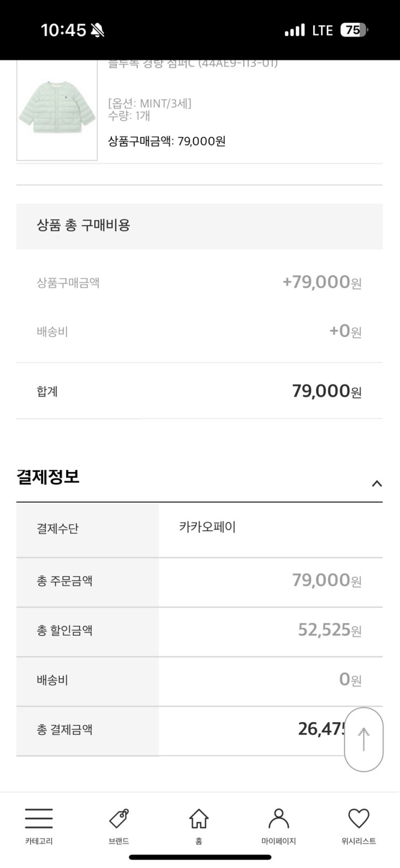Tap the scroll-to-top arrow button
Image resolution: width=400 pixels, height=868 pixels.
tap(363, 739)
